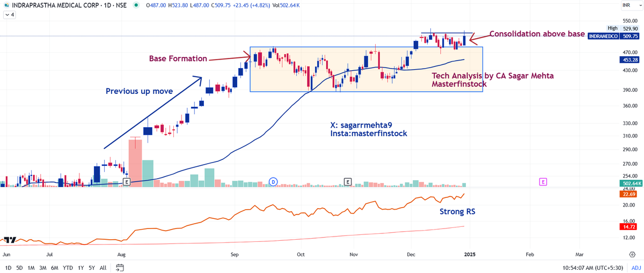Click the dividend D marker near October
644x273 pixels.
pos(273,182)
